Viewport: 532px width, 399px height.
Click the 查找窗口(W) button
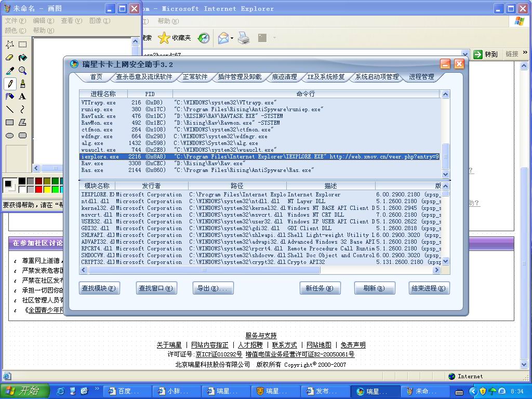point(156,288)
